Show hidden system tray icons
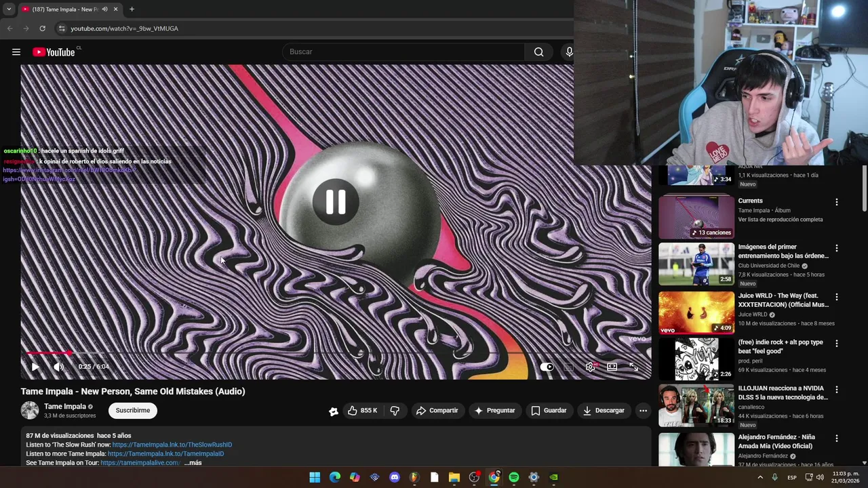This screenshot has height=488, width=868. pyautogui.click(x=759, y=477)
